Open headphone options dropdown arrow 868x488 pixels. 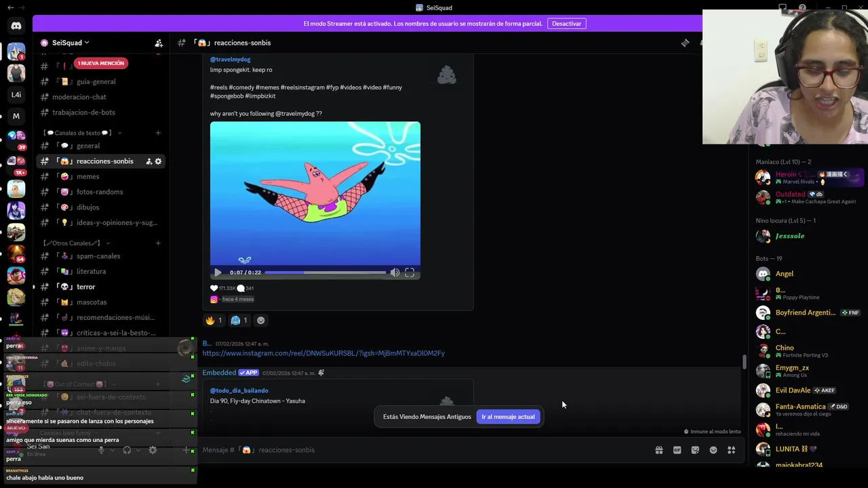pos(138,450)
